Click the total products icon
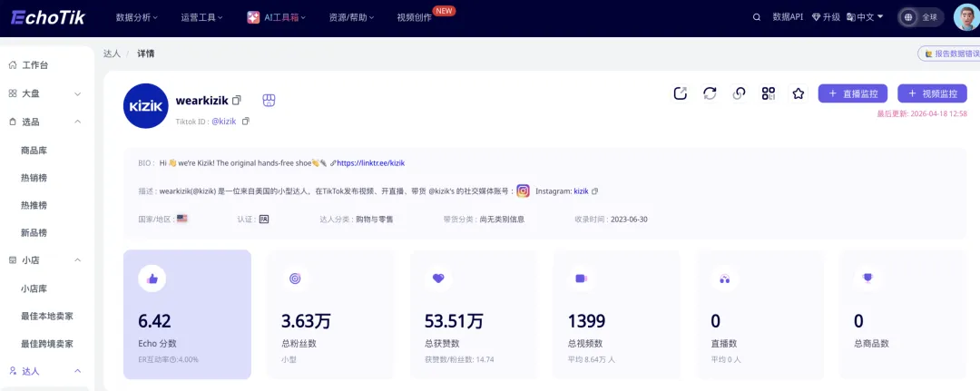Image resolution: width=980 pixels, height=391 pixels. (867, 278)
